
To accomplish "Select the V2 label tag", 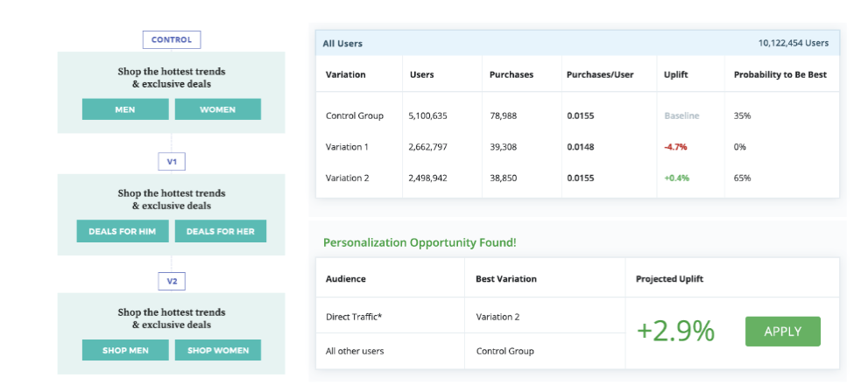I will point(172,282).
